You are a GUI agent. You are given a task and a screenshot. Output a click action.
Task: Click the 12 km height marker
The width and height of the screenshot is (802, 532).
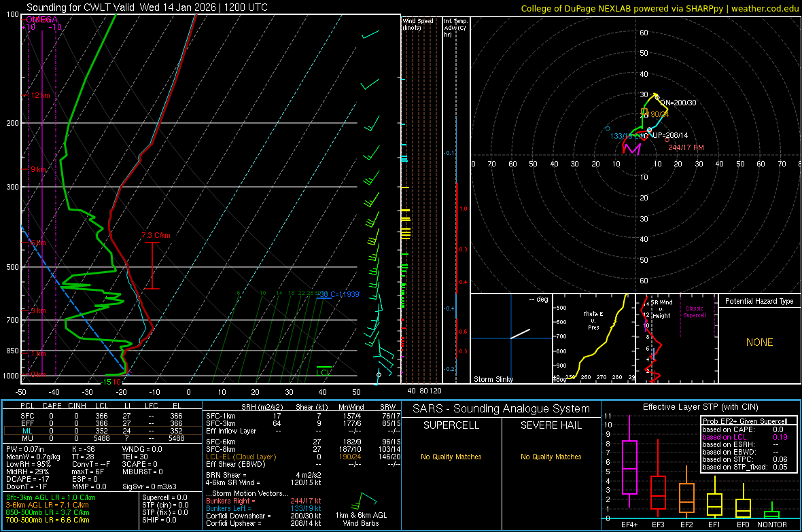(x=41, y=96)
